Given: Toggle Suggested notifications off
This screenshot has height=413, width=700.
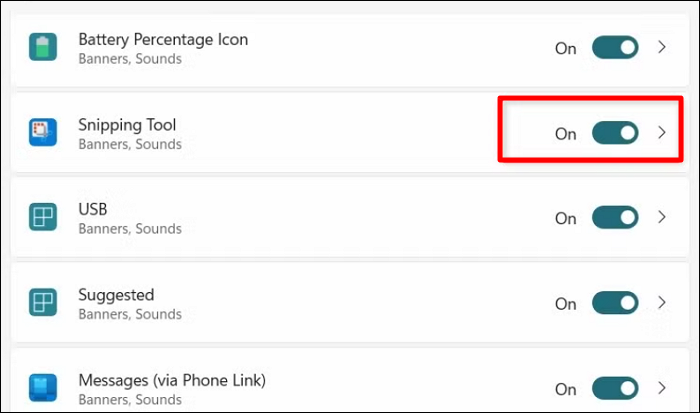Looking at the screenshot, I should tap(615, 303).
